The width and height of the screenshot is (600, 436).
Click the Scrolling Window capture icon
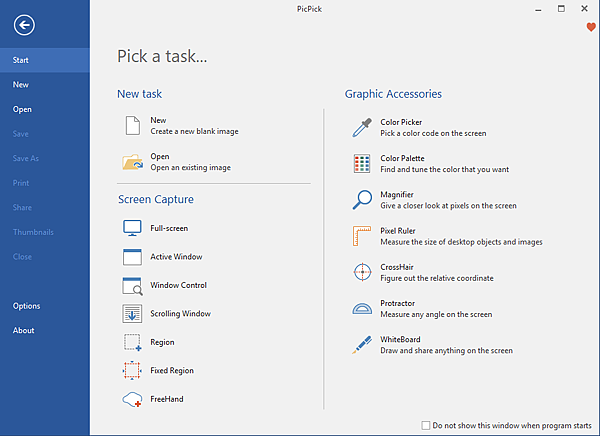coord(133,314)
